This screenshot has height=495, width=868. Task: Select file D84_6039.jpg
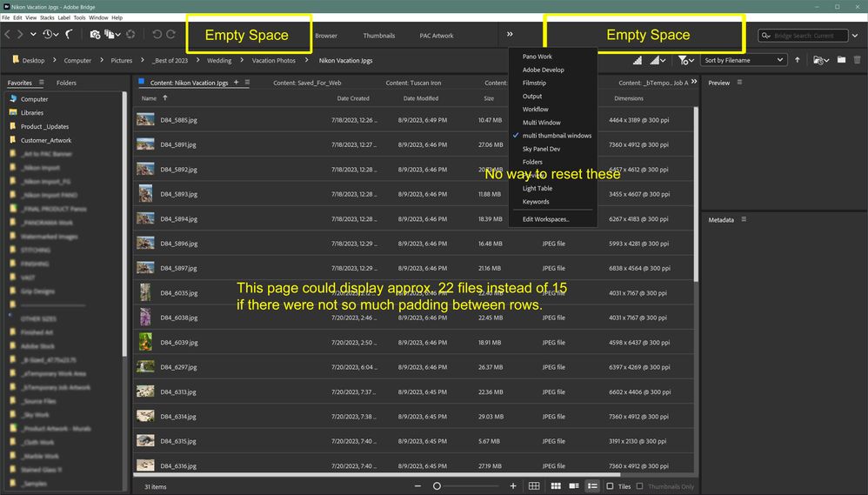[413, 342]
